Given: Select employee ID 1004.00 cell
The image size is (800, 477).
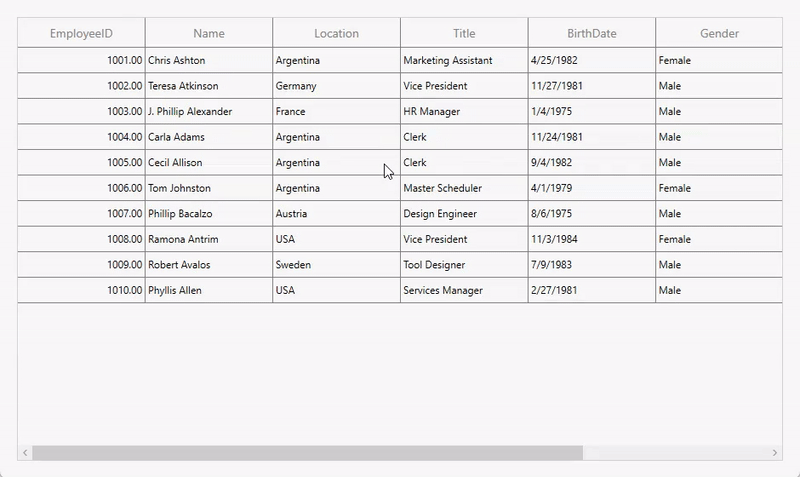Looking at the screenshot, I should 81,137.
